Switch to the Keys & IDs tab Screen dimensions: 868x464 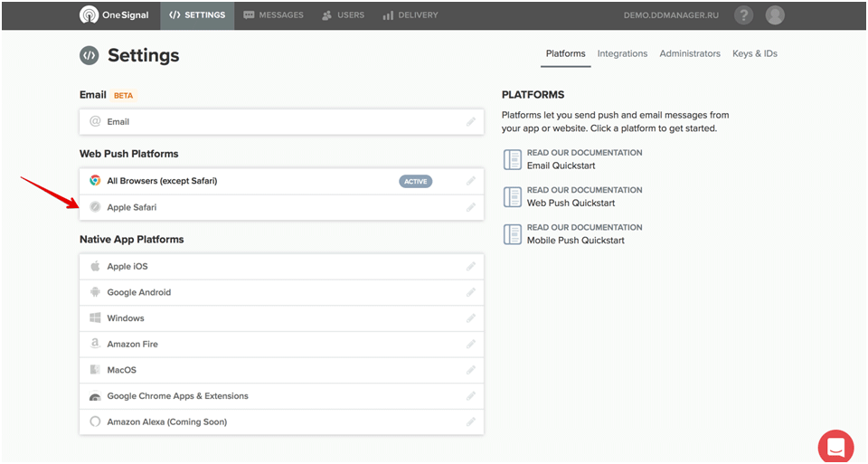[x=754, y=53]
